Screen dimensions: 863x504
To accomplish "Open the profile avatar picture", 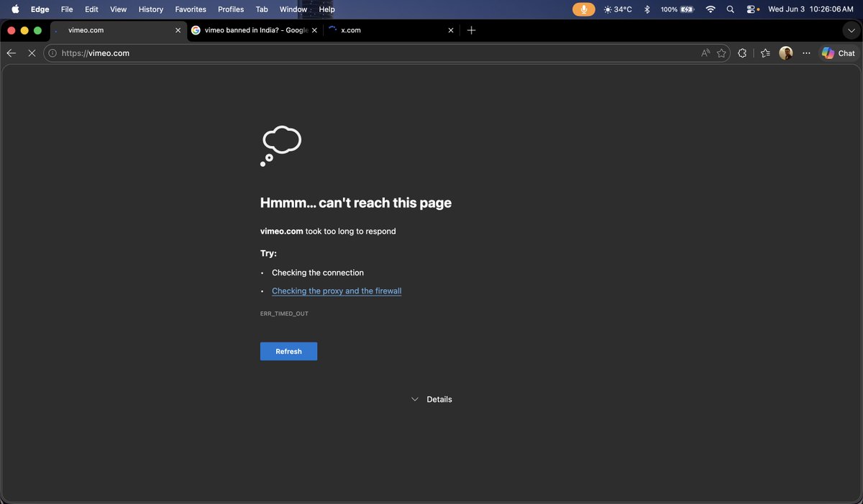I will click(x=786, y=53).
